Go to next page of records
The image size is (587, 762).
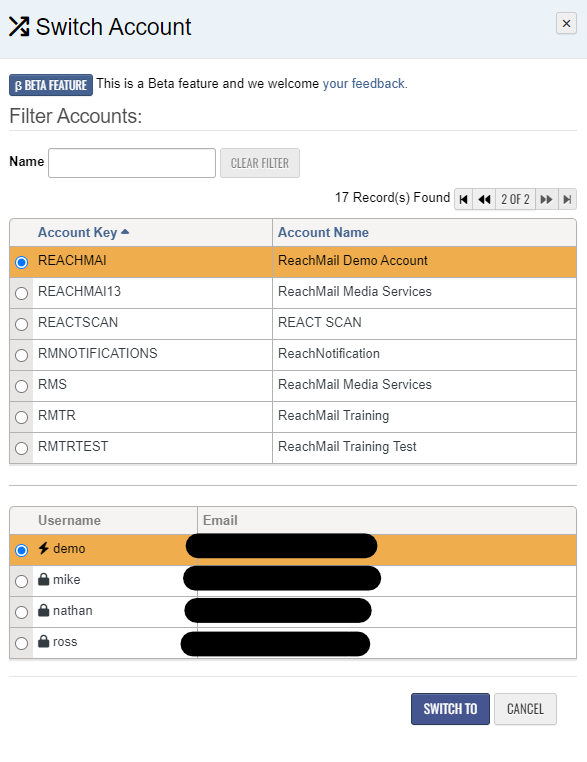(547, 199)
